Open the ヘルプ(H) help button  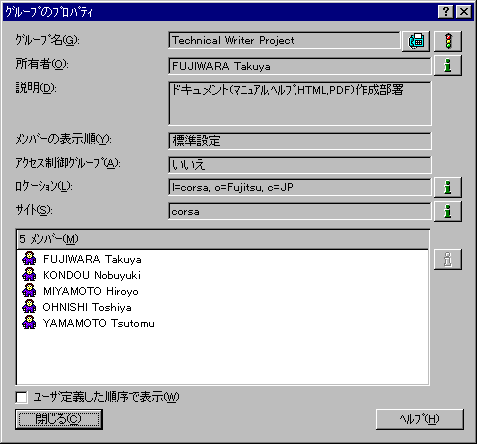click(x=420, y=419)
